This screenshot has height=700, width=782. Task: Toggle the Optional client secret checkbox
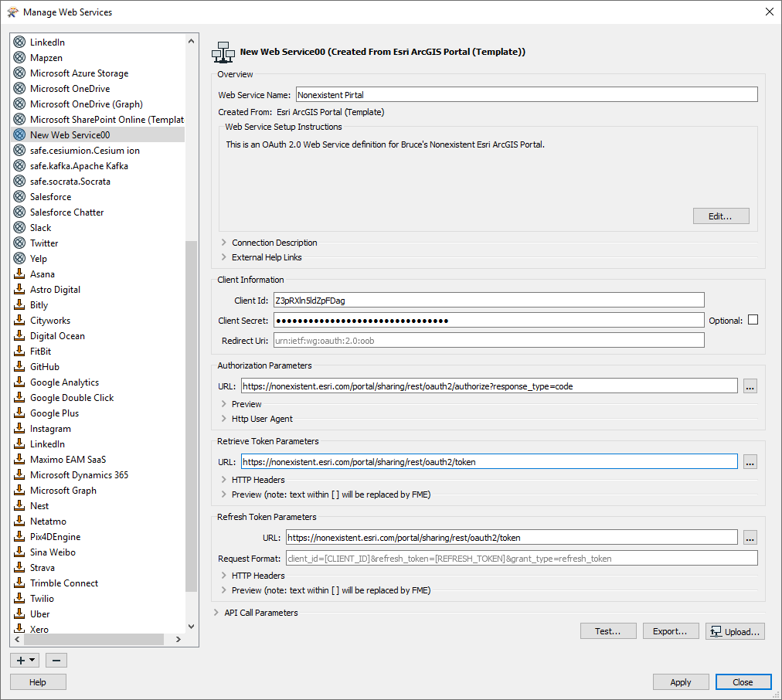point(753,320)
